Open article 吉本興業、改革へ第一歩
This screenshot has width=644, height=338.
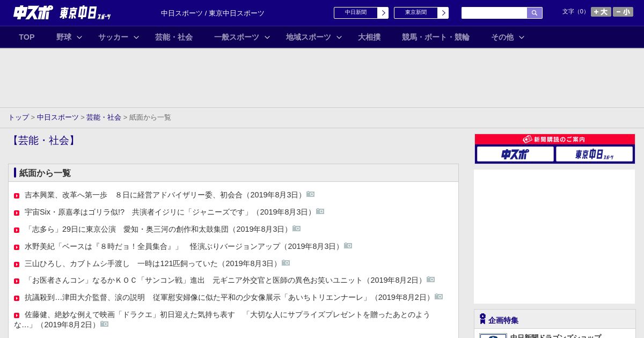[x=165, y=195]
